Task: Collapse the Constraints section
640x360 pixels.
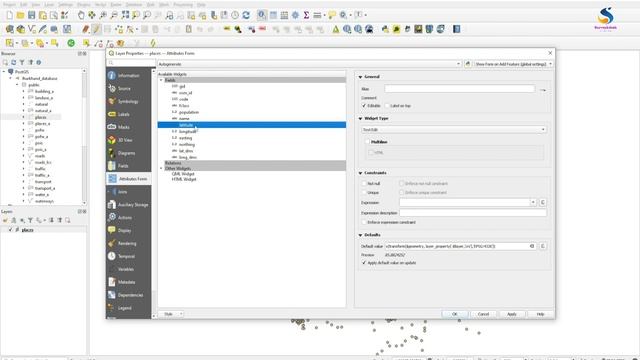Action: click(360, 173)
